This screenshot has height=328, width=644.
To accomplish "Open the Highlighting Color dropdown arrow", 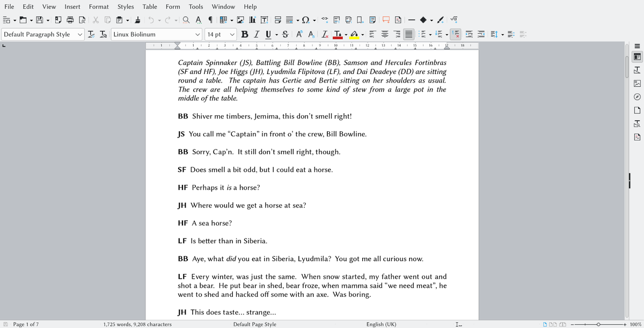I will [363, 34].
